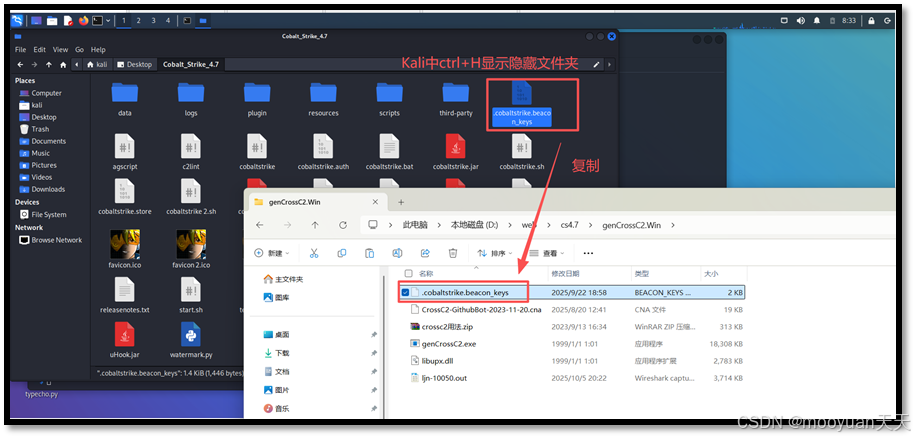Select Documents in Thunar sidebar
915x438 pixels.
coord(42,141)
